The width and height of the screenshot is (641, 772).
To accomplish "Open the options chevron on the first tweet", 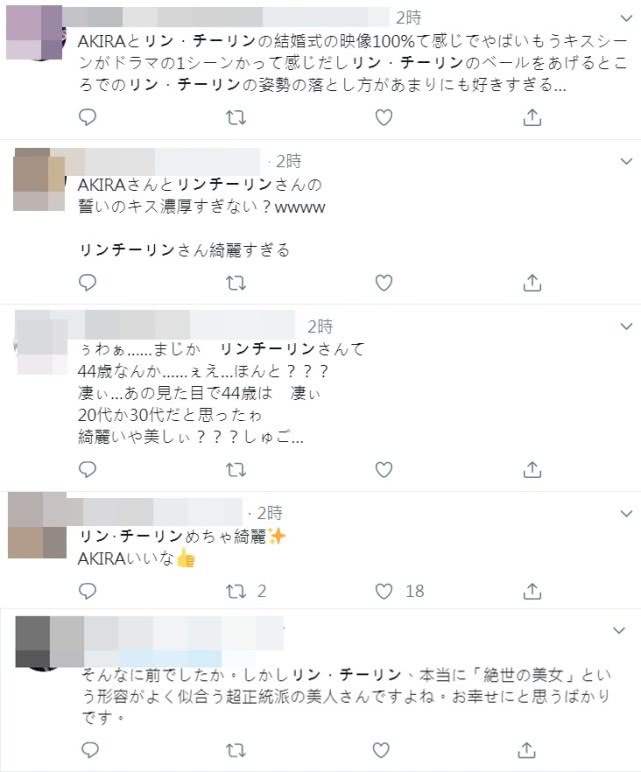I will point(626,19).
